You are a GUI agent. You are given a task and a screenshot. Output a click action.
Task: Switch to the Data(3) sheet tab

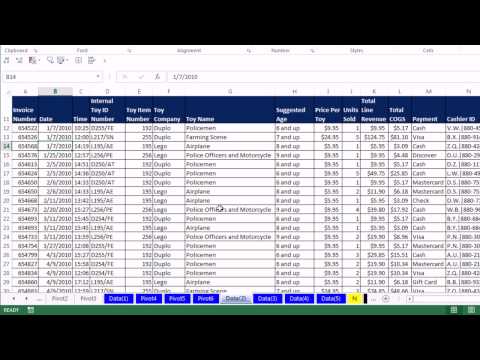[x=268, y=298]
